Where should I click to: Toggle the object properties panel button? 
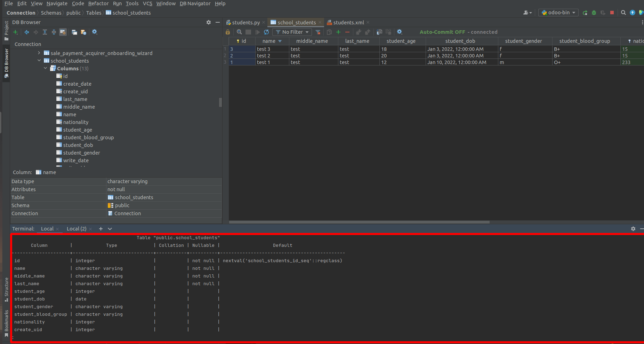[x=63, y=32]
